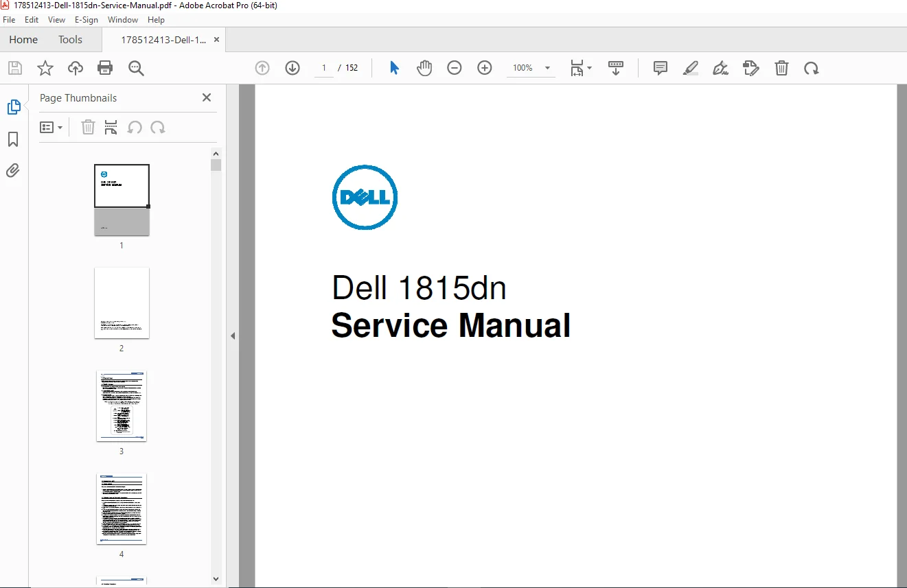The width and height of the screenshot is (907, 588).
Task: Delete selected thumbnail page trash icon
Action: tap(88, 127)
